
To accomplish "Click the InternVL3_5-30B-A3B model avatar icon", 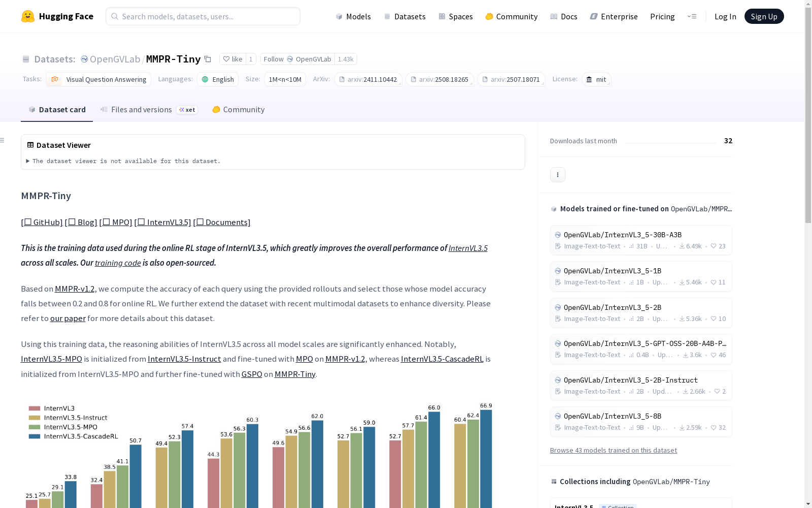I will (x=558, y=235).
